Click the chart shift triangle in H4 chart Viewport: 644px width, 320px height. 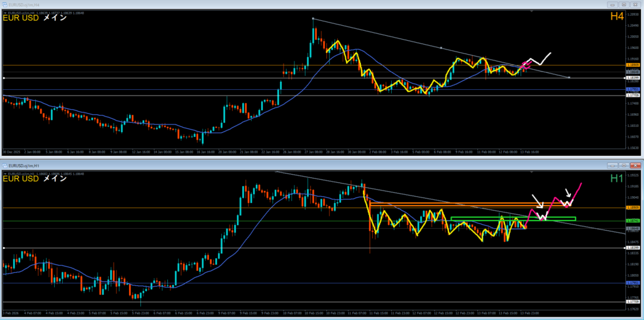pos(532,12)
